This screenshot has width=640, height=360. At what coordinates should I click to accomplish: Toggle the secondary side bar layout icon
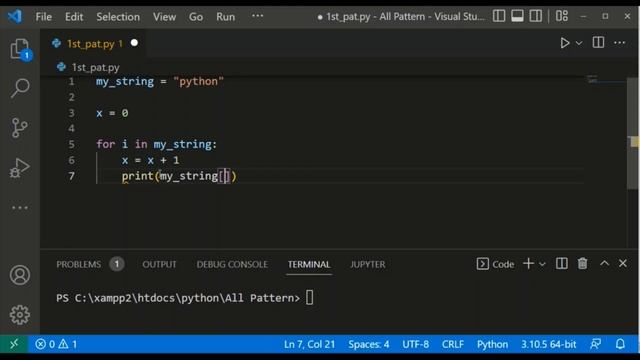(536, 16)
